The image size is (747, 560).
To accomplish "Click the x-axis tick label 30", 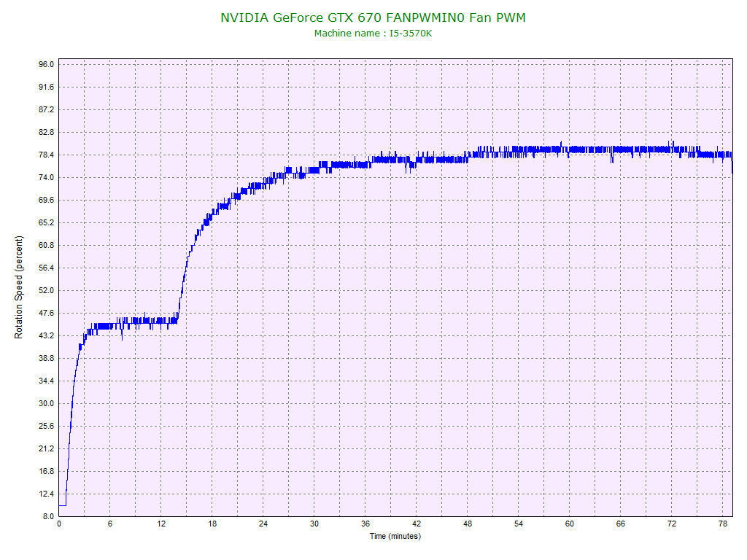I will pos(314,524).
